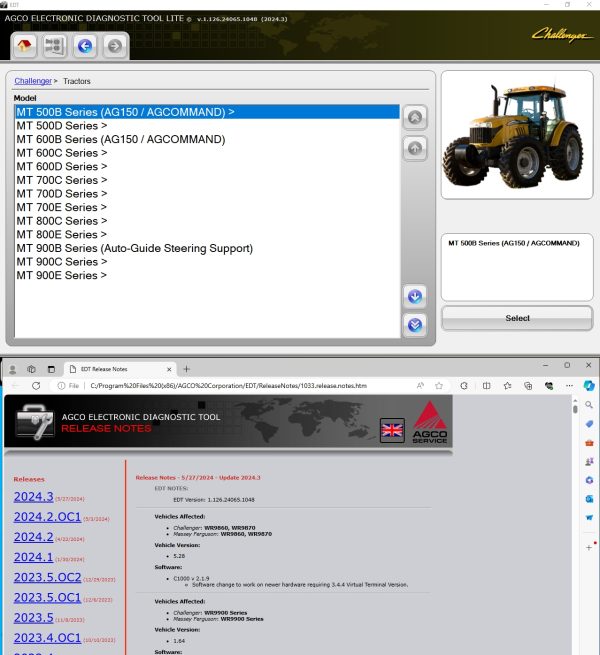Image resolution: width=600 pixels, height=655 pixels.
Task: Open Copilot in the Edge sidebar
Action: (589, 386)
